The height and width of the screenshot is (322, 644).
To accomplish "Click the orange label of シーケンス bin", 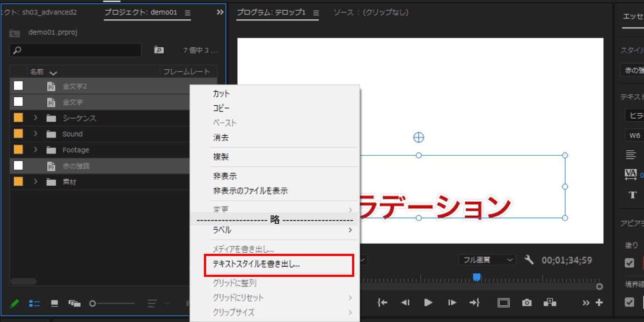I will point(18,118).
